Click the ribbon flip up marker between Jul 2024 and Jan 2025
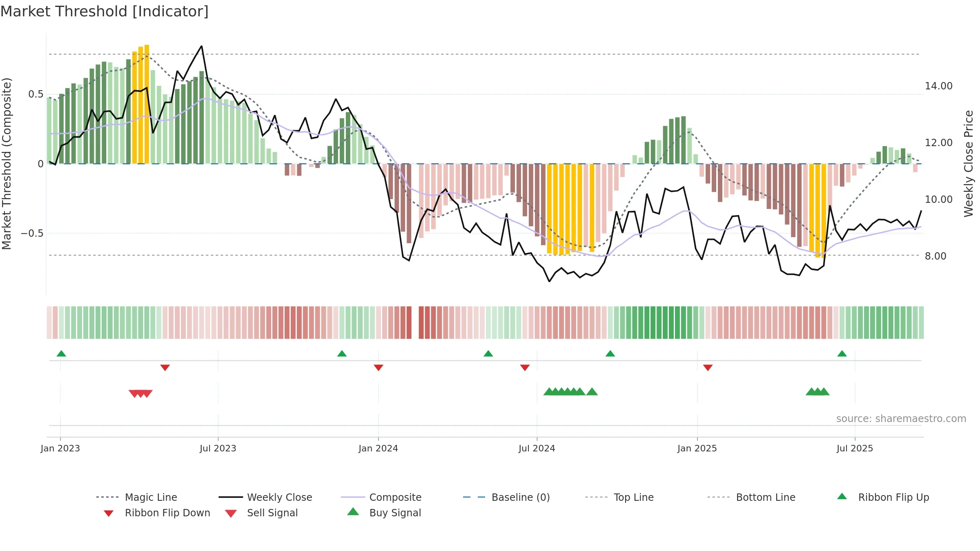This screenshot has width=980, height=551. tap(610, 353)
